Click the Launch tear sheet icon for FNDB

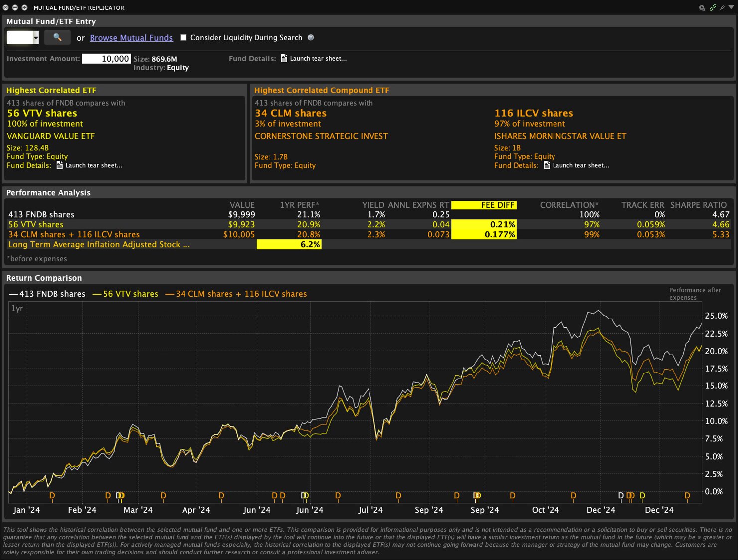284,58
